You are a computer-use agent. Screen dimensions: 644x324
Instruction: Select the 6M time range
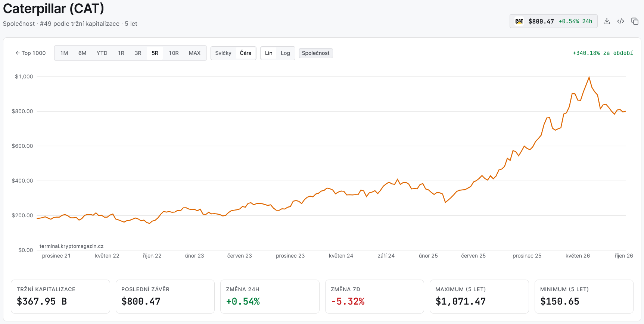(x=83, y=53)
